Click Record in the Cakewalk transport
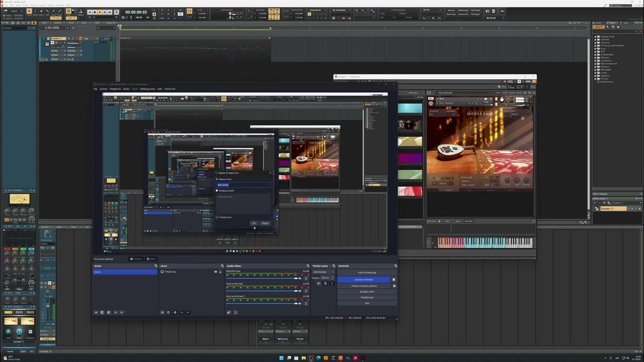 [x=116, y=12]
